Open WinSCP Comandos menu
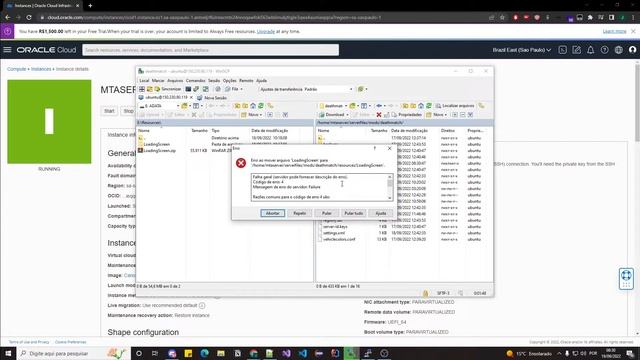Viewport: 640px width, 360px height. coord(196,80)
